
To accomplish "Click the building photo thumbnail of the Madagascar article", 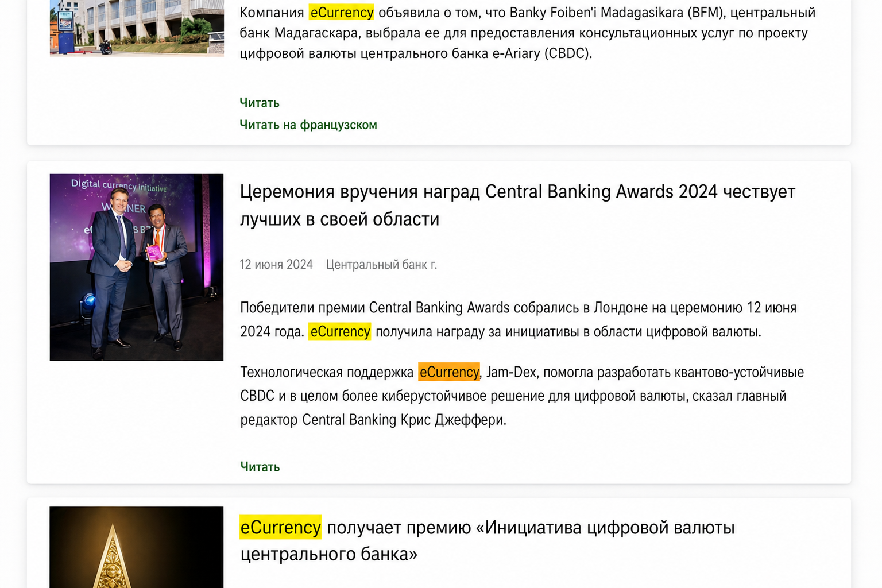I will (x=137, y=28).
